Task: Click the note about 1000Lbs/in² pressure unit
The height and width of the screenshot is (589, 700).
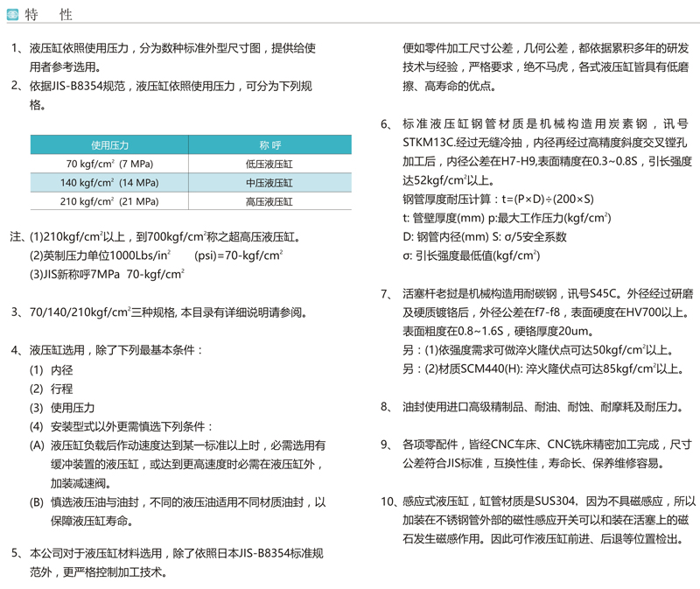Action: coord(156,256)
